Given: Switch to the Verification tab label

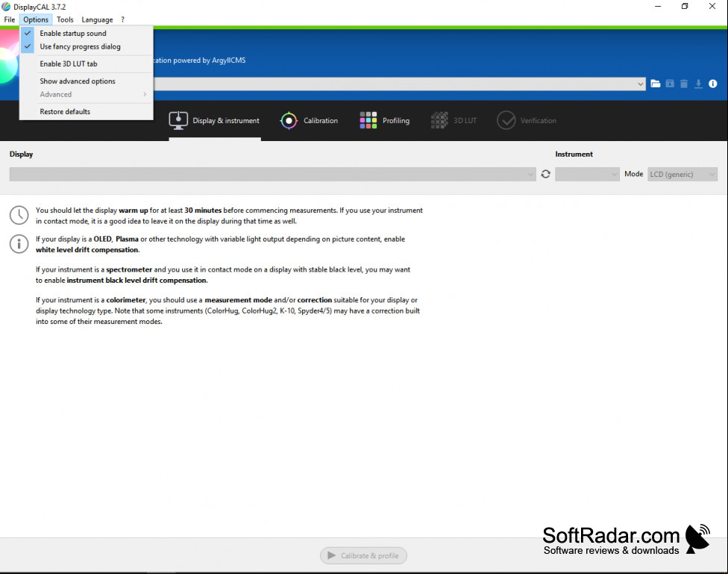Looking at the screenshot, I should (538, 120).
